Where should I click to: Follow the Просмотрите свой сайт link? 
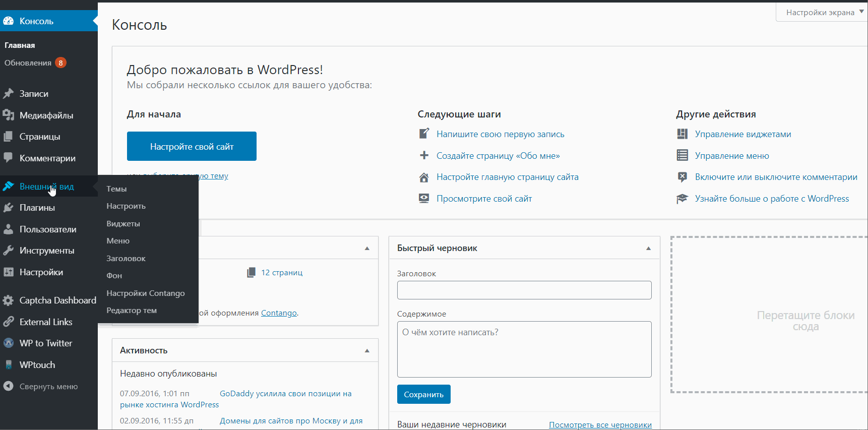(x=484, y=199)
